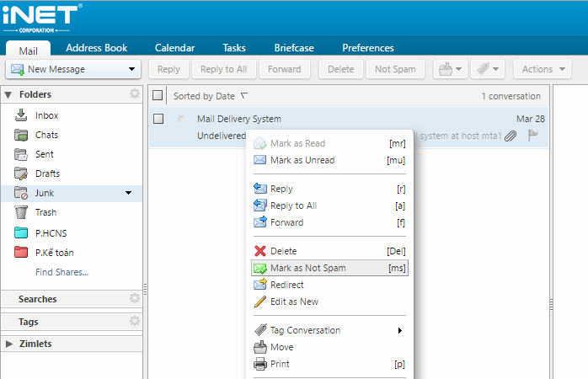Open the New Message dropdown arrow
The image size is (588, 379).
[131, 69]
